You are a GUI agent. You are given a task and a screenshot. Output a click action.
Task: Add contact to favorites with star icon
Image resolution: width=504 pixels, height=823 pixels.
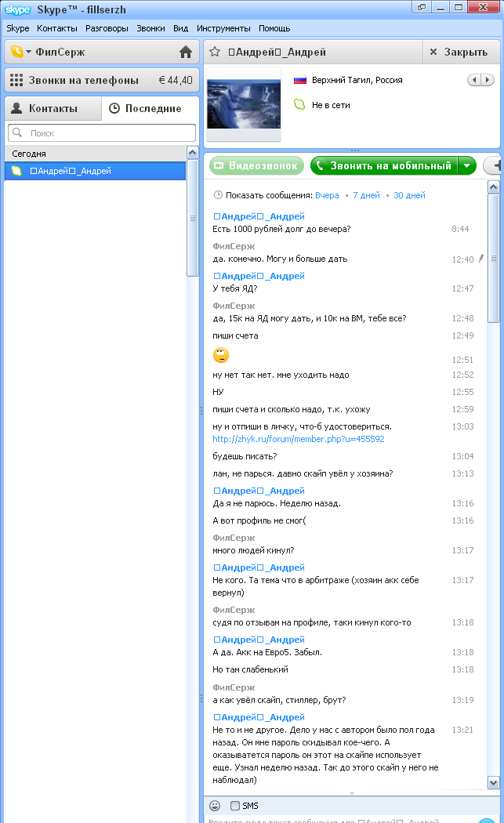[214, 52]
